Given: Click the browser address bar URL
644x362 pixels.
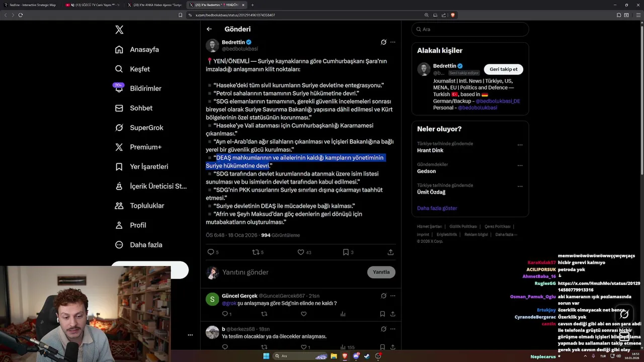Looking at the screenshot, I should [x=235, y=15].
